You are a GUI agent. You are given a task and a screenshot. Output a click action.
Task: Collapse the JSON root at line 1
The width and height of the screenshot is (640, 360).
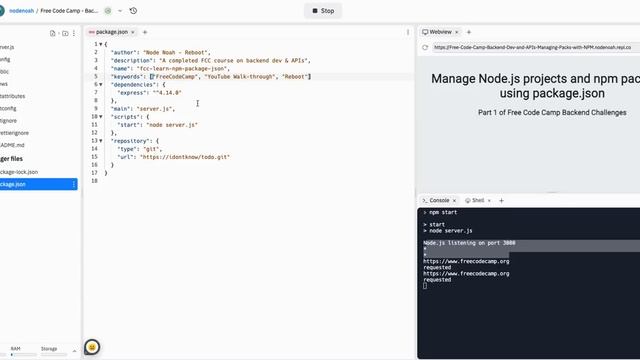[101, 44]
